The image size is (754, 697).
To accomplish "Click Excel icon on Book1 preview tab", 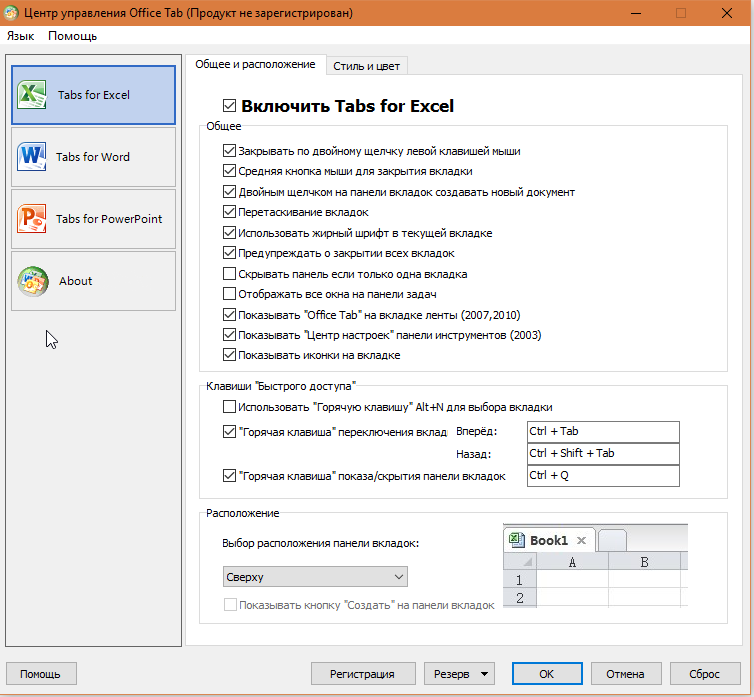I will click(516, 540).
